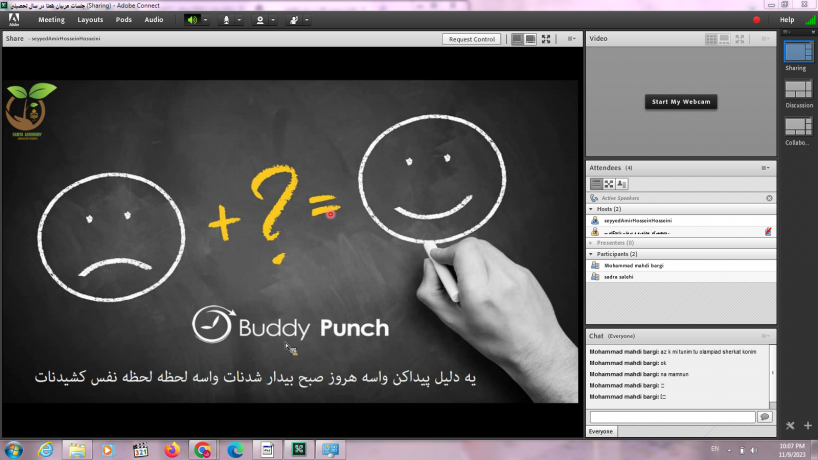Clear the Active Speakers row
Viewport: 818px width, 460px height.
769,198
